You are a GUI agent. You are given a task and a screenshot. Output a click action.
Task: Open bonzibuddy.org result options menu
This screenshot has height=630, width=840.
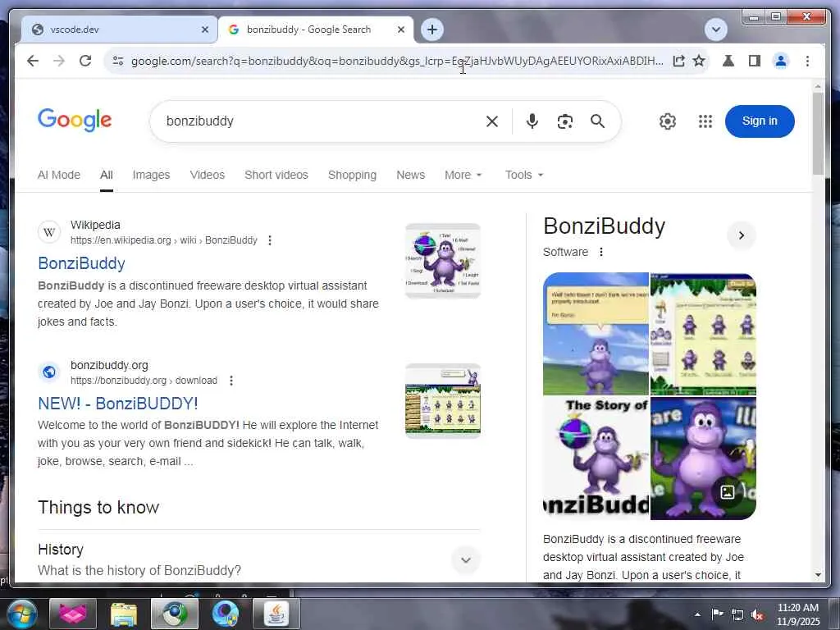(231, 381)
